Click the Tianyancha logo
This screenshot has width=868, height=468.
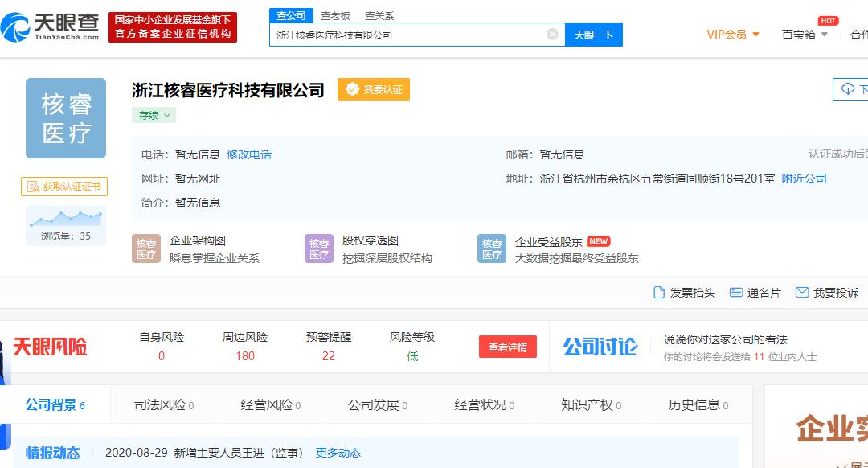(48, 25)
